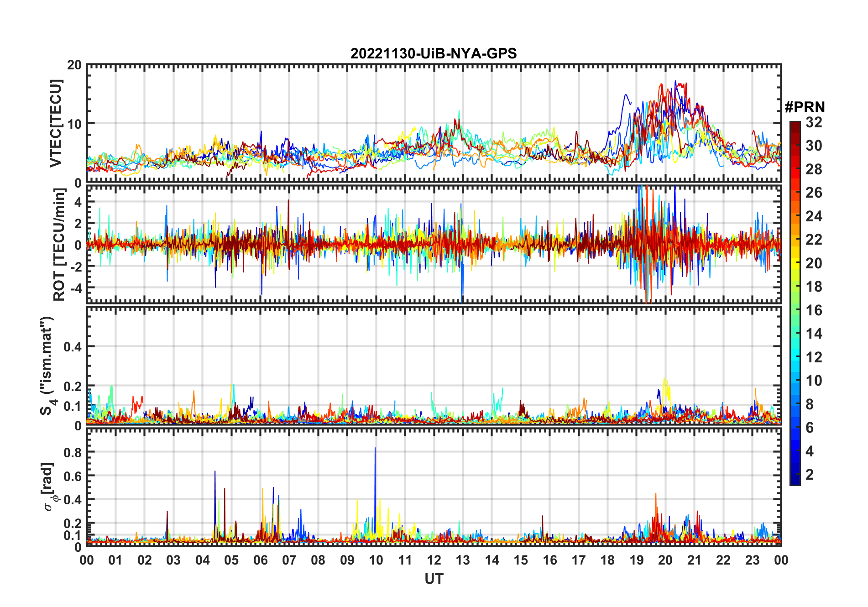Click the -4 tick on ROT axis
The width and height of the screenshot is (868, 607).
coord(76,288)
